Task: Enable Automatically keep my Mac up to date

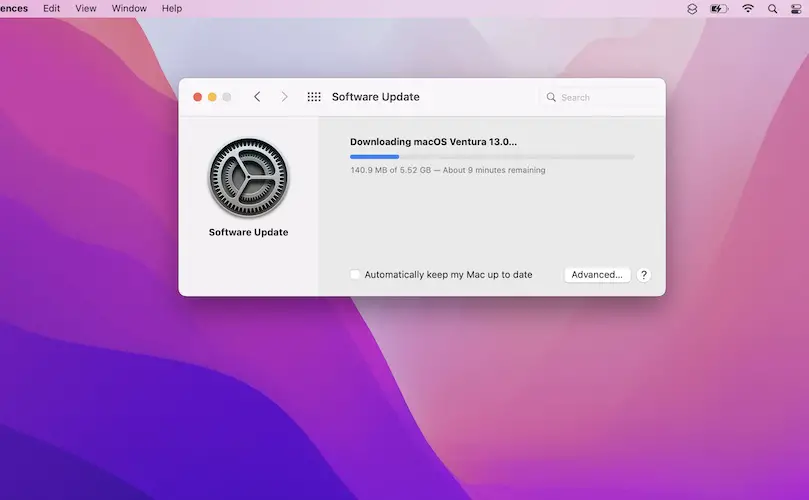Action: pos(355,275)
